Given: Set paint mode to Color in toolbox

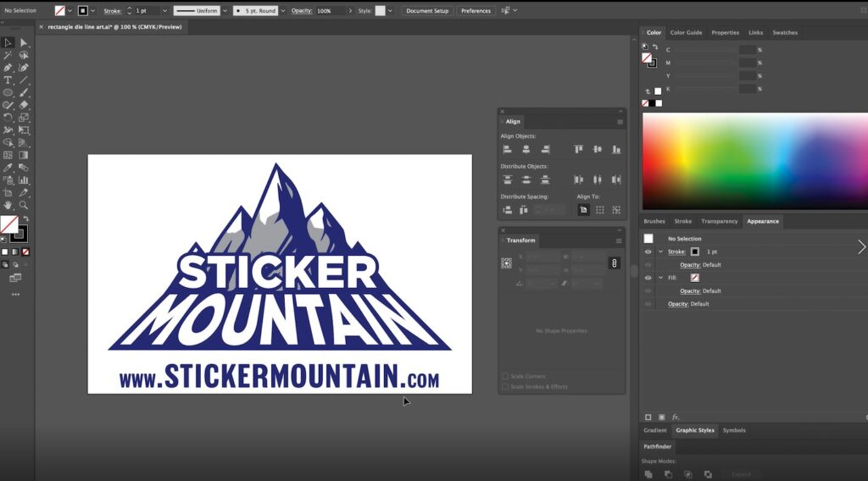Looking at the screenshot, I should point(5,252).
